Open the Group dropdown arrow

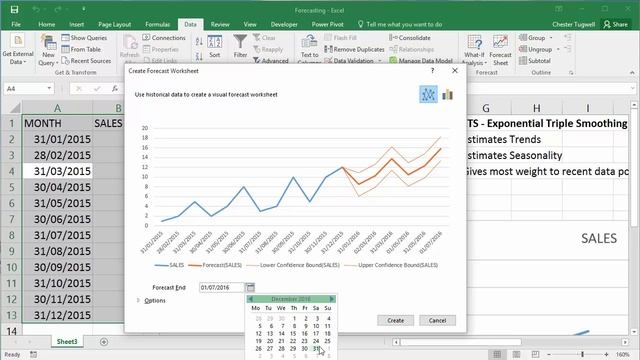[551, 38]
